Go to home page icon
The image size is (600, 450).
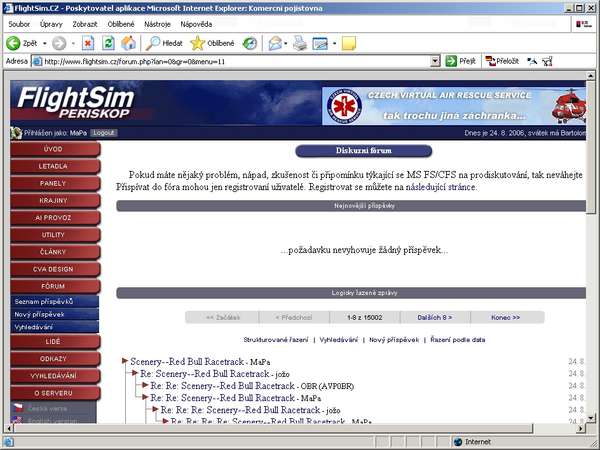coord(129,43)
